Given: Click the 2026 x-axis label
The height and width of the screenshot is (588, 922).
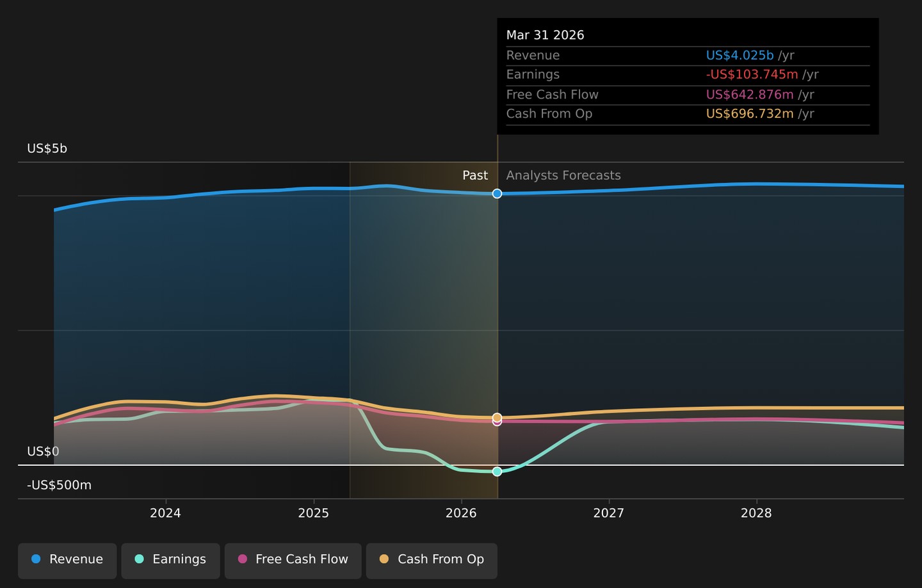Looking at the screenshot, I should 461,513.
